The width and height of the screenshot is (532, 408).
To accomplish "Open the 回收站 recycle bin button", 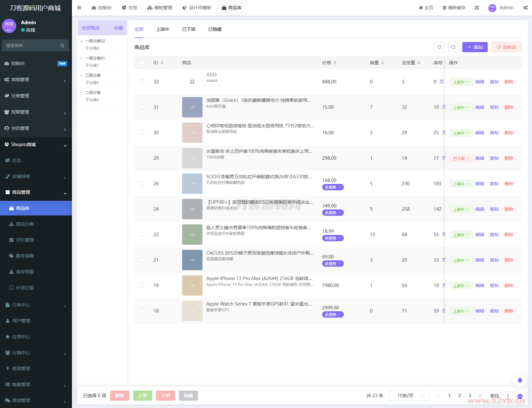I will (x=506, y=47).
